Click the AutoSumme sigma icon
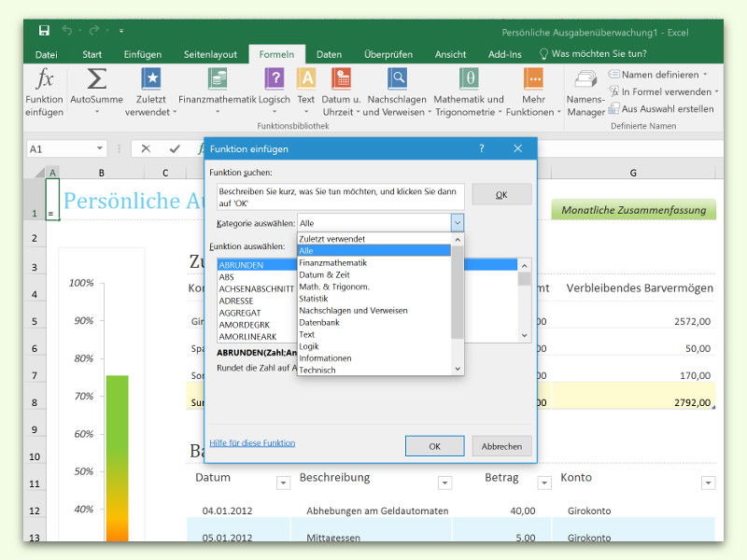 click(x=97, y=78)
